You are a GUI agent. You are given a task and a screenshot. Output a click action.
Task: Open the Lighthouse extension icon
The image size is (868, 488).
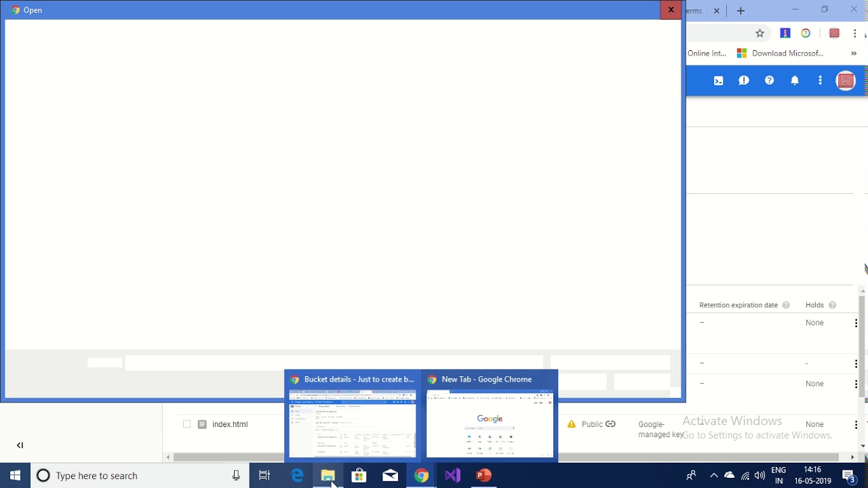[x=785, y=33]
